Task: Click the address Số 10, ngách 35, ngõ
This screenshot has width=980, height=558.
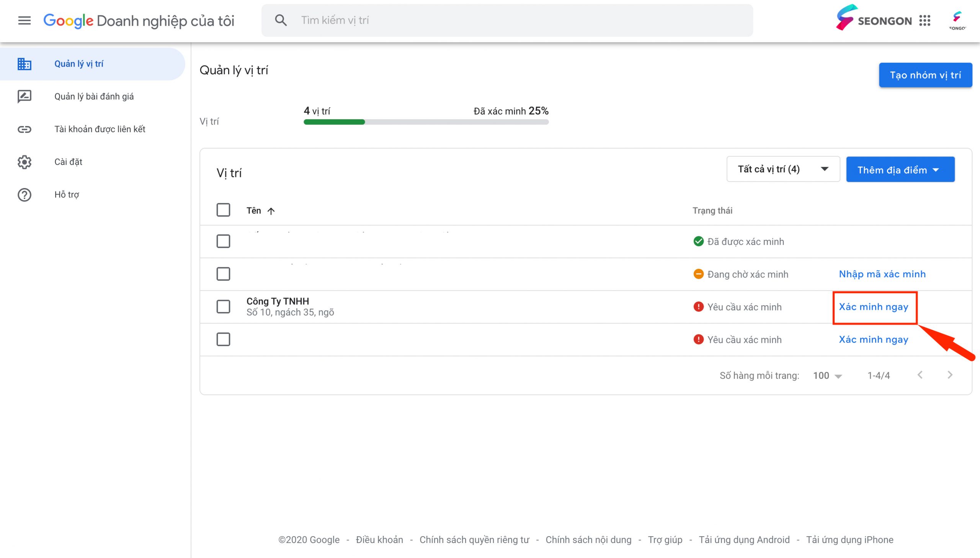Action: coord(290,313)
